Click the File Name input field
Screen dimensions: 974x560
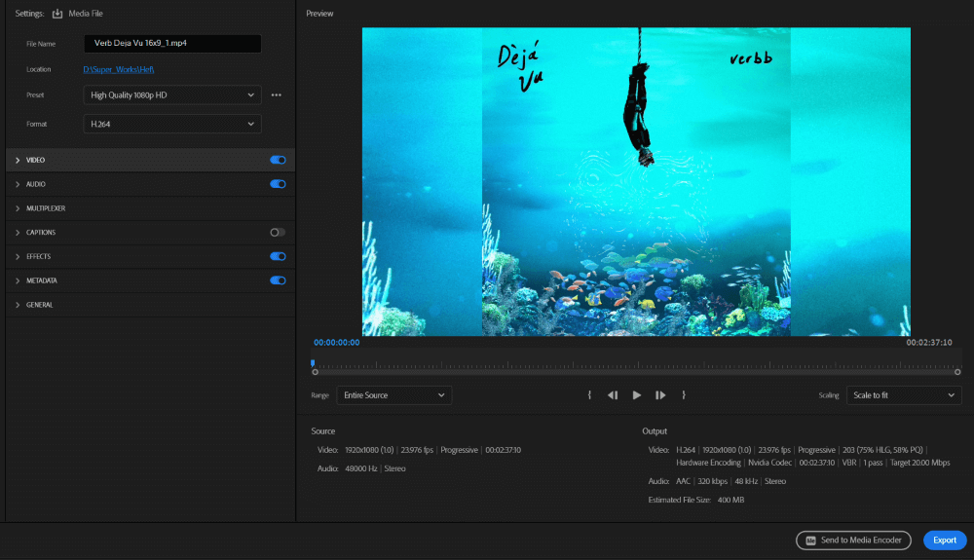[172, 44]
